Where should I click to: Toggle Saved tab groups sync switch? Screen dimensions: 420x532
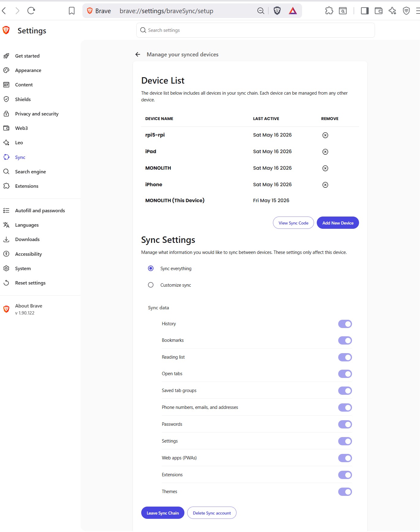tap(345, 391)
